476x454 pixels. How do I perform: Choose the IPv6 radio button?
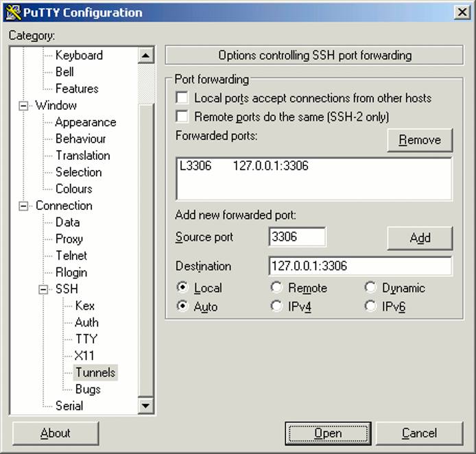coord(370,306)
